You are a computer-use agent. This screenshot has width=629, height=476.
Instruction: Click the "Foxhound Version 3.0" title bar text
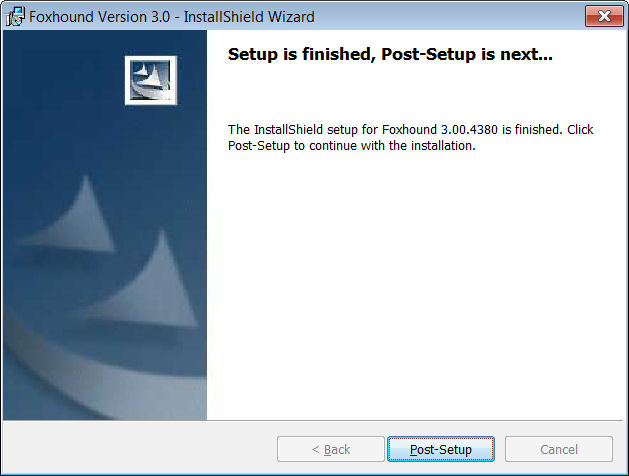[99, 17]
